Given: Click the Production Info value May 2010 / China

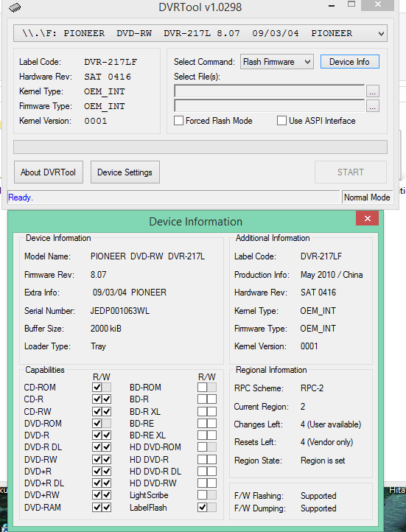Looking at the screenshot, I should point(332,275).
